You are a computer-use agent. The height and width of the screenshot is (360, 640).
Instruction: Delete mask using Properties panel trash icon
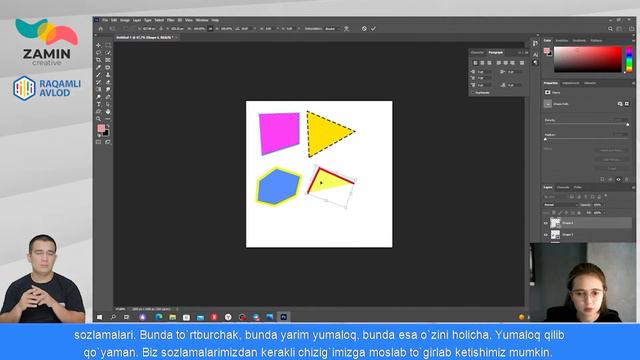coord(626,180)
